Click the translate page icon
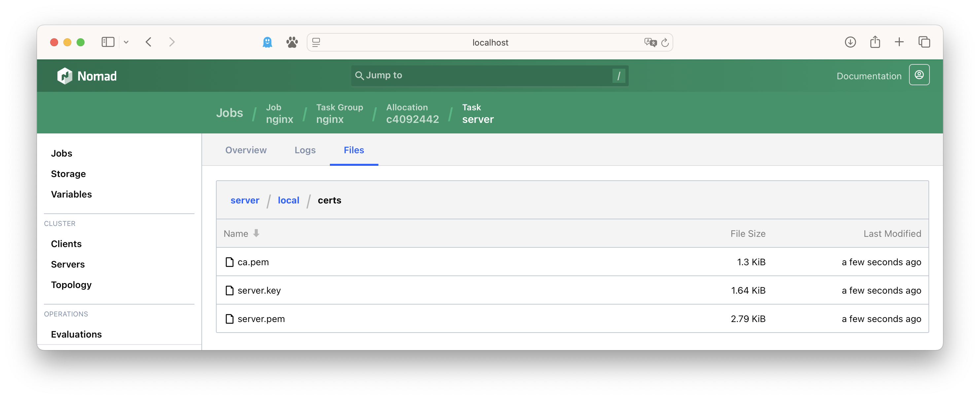980x399 pixels. [x=650, y=43]
